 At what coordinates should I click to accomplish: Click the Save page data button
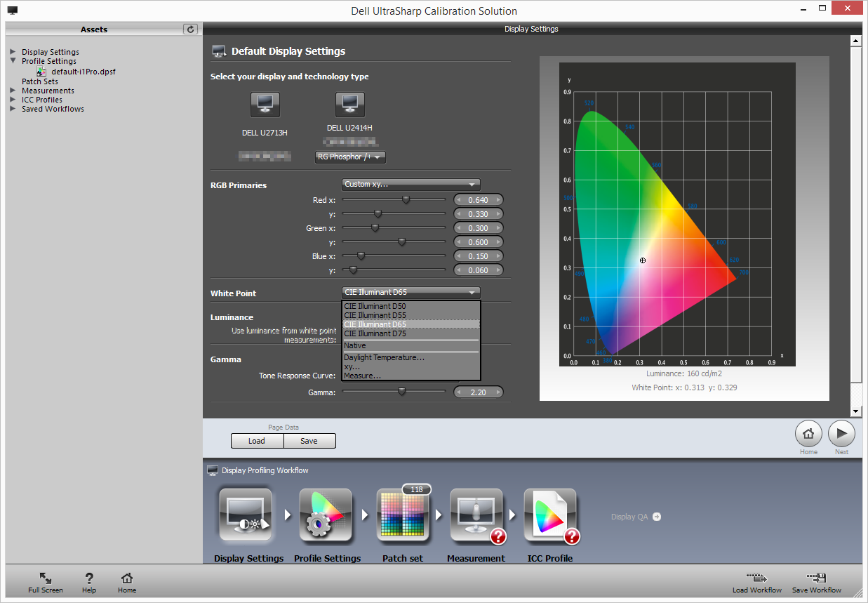coord(309,441)
